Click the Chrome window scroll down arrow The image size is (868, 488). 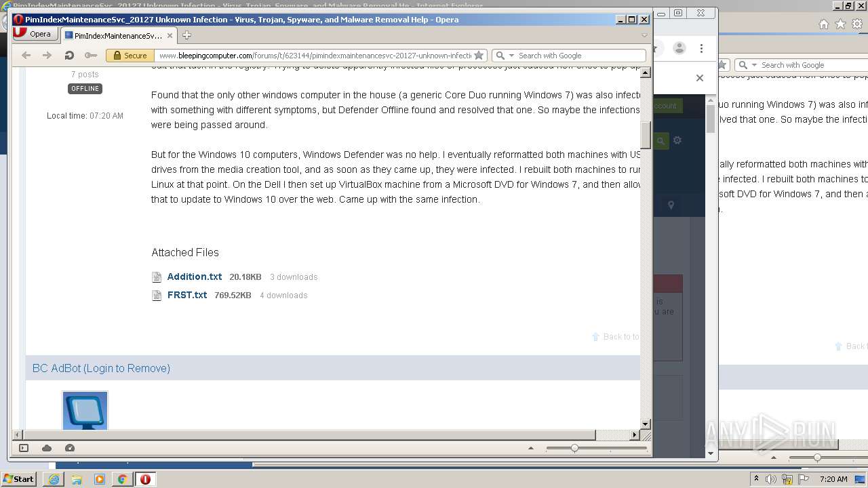[x=711, y=453]
